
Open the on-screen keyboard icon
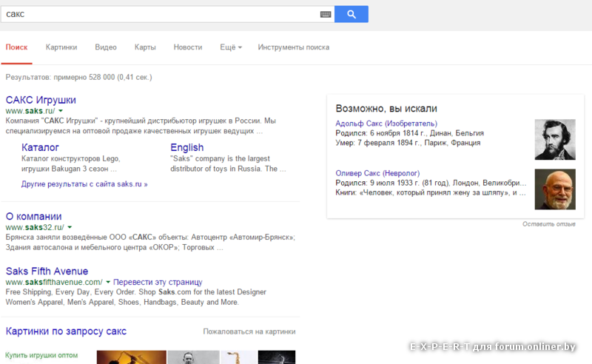tap(326, 14)
